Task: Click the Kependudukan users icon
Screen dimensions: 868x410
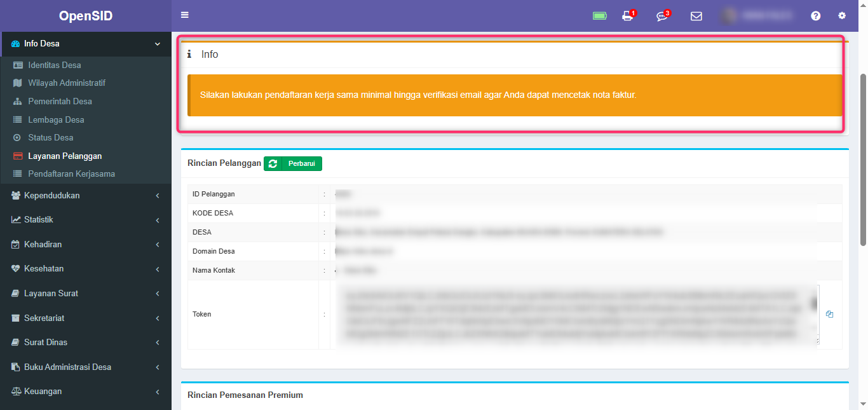Action: 16,196
